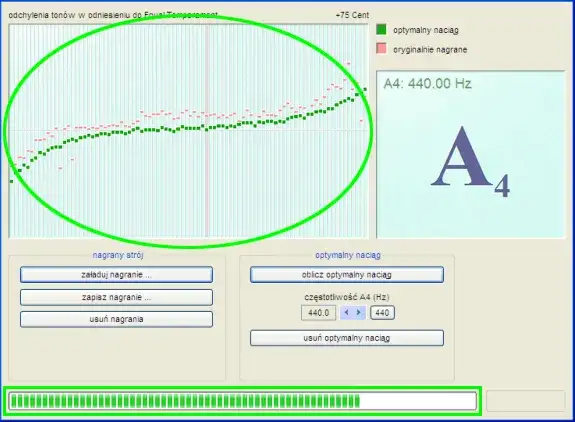
Task: Click usuń nagrania to delete recordings
Action: click(116, 319)
